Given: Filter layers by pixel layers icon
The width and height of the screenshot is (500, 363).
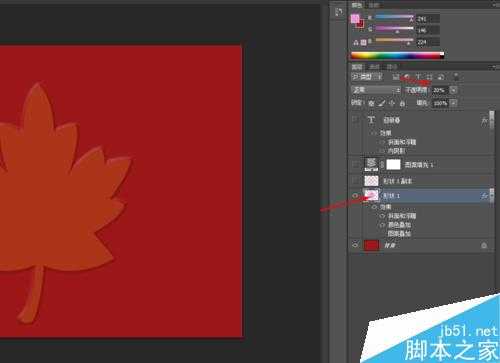Looking at the screenshot, I should click(396, 77).
